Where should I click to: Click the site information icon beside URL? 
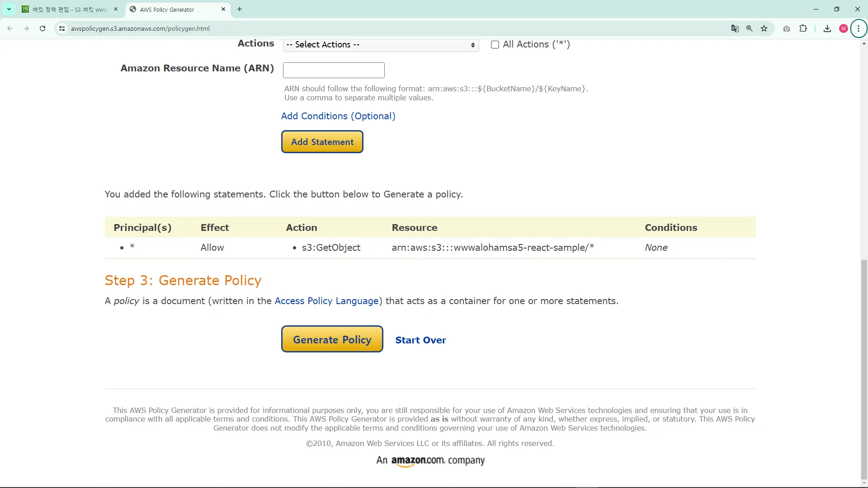(62, 28)
